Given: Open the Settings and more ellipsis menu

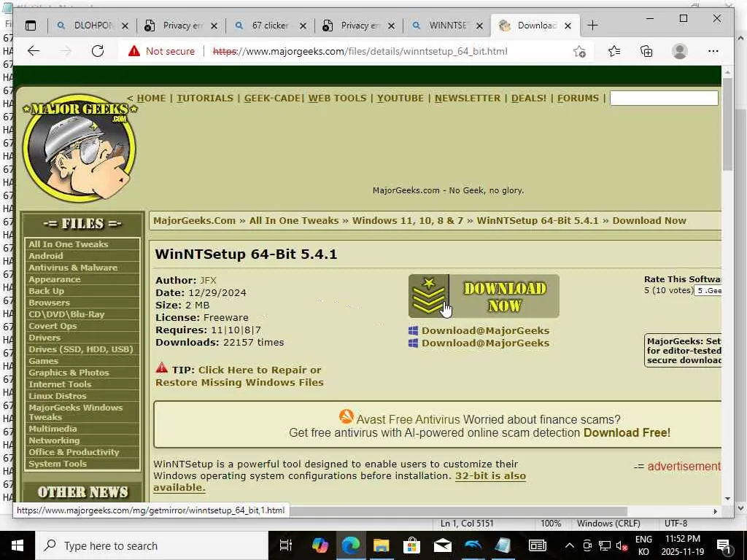Looking at the screenshot, I should click(713, 51).
